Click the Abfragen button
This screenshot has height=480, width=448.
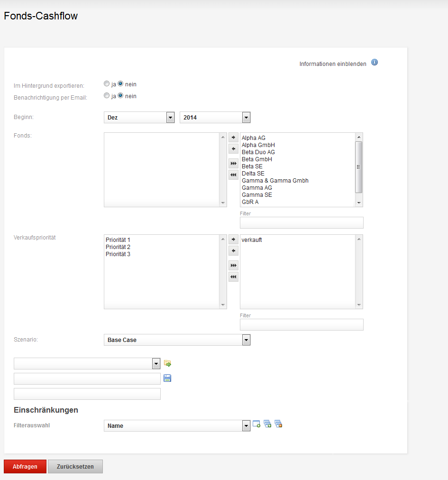pyautogui.click(x=25, y=467)
